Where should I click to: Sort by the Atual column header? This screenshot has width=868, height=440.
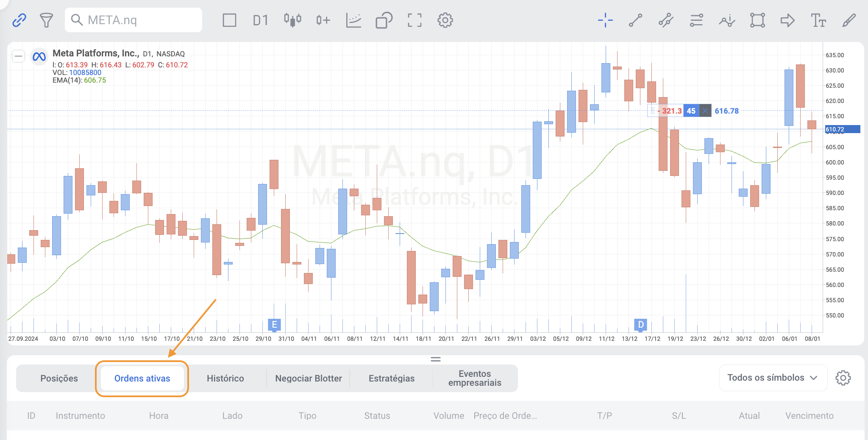coord(749,416)
